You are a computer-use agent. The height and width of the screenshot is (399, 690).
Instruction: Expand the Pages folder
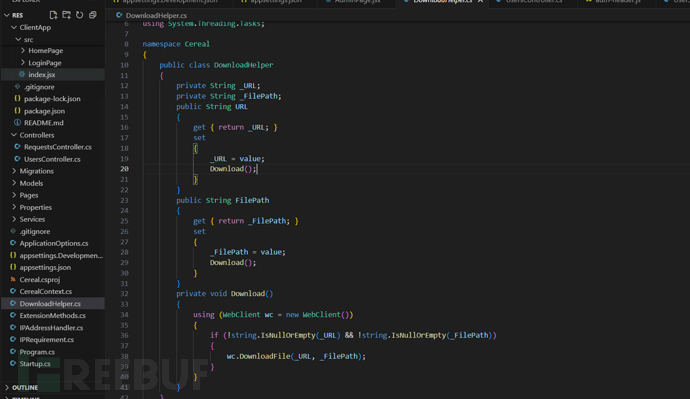(14, 195)
